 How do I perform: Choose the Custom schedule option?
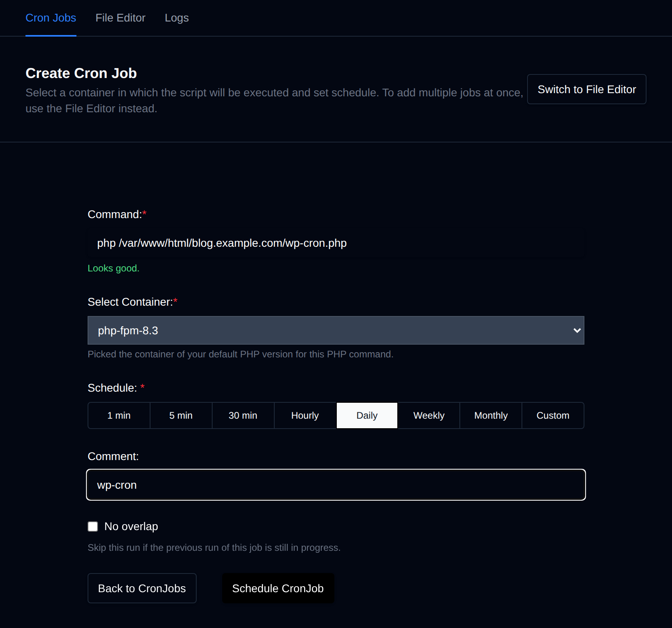(x=553, y=415)
